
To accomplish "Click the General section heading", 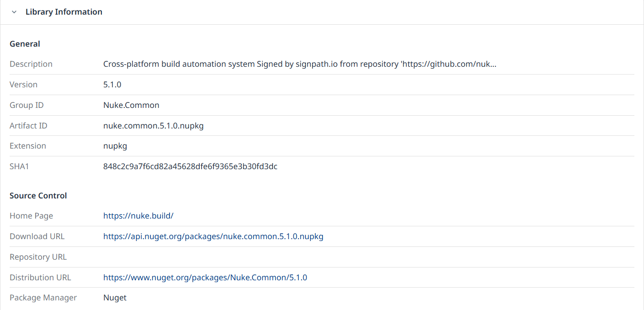I will coord(25,44).
